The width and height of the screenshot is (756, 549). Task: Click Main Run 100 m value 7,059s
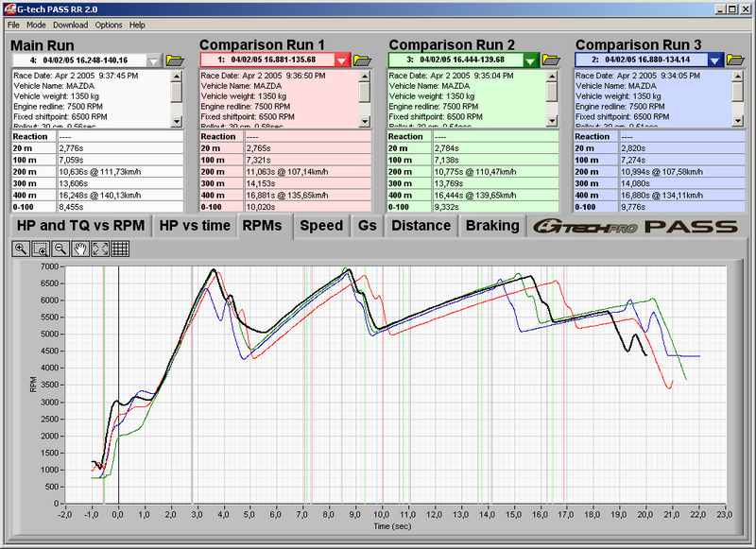point(121,160)
